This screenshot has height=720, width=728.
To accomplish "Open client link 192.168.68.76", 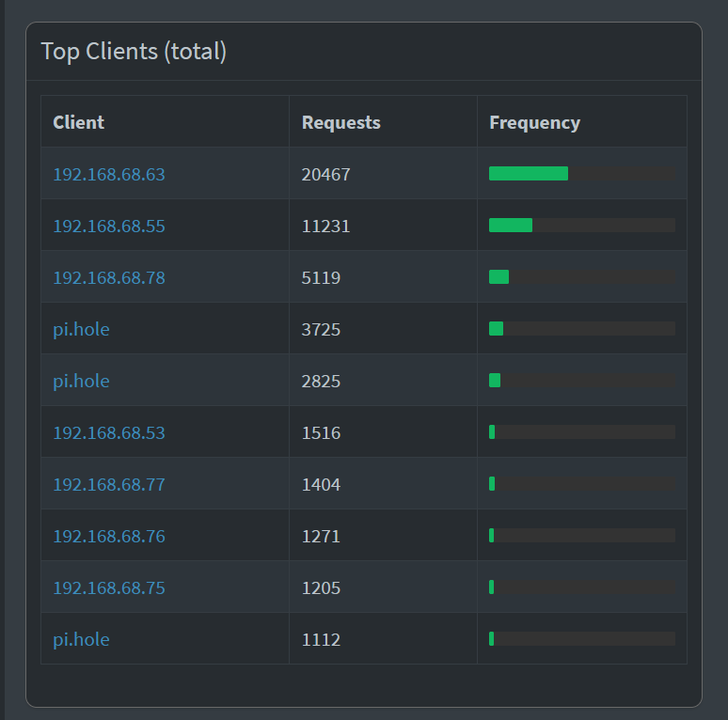I will 109,537.
